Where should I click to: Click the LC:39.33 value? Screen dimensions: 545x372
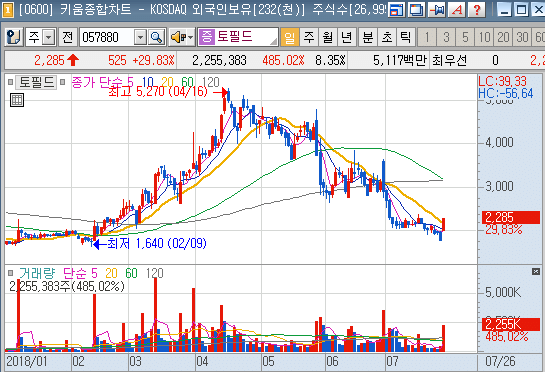(x=503, y=81)
